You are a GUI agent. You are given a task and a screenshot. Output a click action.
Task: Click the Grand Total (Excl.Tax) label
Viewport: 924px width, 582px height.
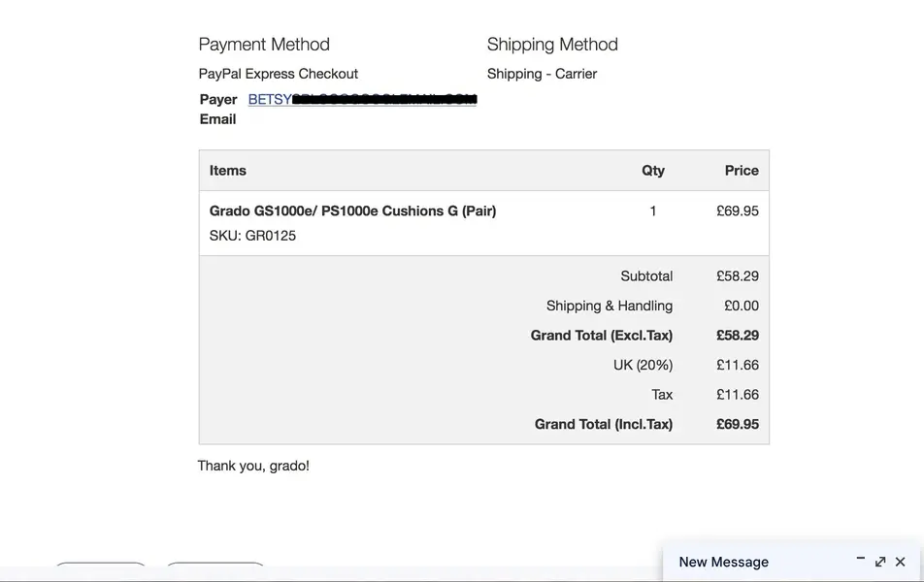(602, 336)
